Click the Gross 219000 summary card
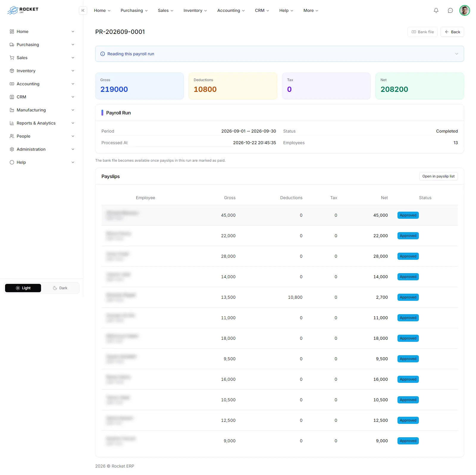The width and height of the screenshot is (476, 475). coord(140,86)
